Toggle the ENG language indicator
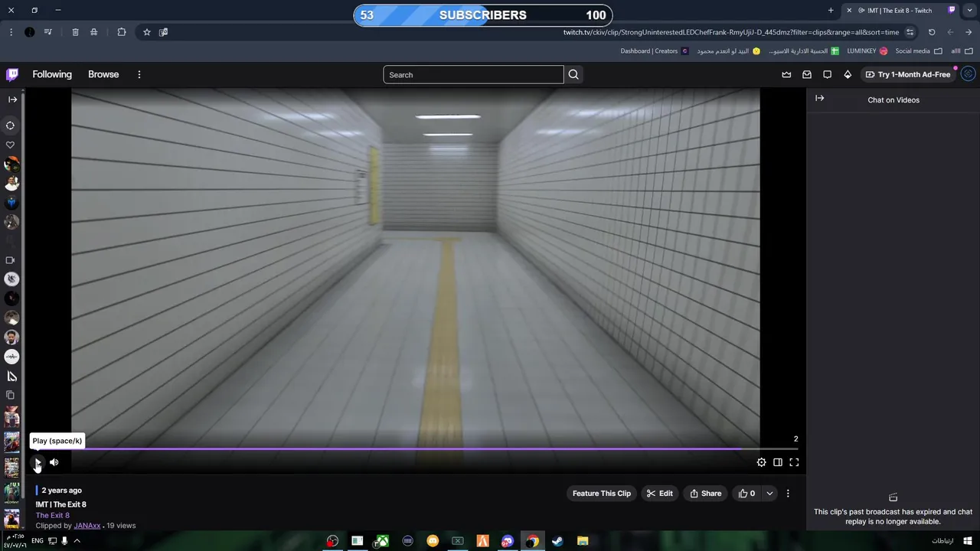The height and width of the screenshot is (551, 980). tap(38, 541)
